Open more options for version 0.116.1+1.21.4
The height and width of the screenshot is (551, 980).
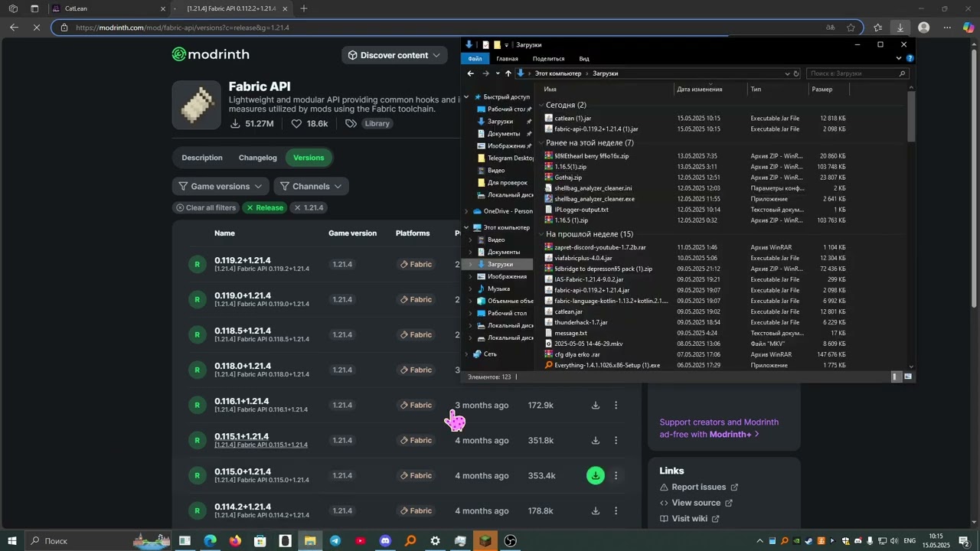click(x=616, y=406)
